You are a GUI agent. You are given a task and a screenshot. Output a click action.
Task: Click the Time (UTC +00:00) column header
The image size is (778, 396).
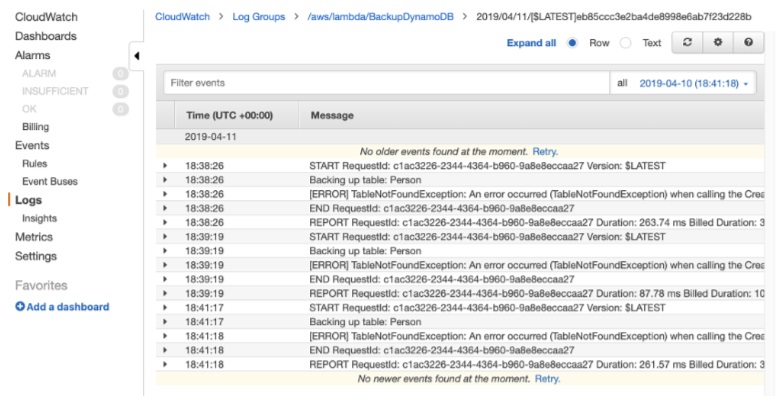pyautogui.click(x=229, y=115)
